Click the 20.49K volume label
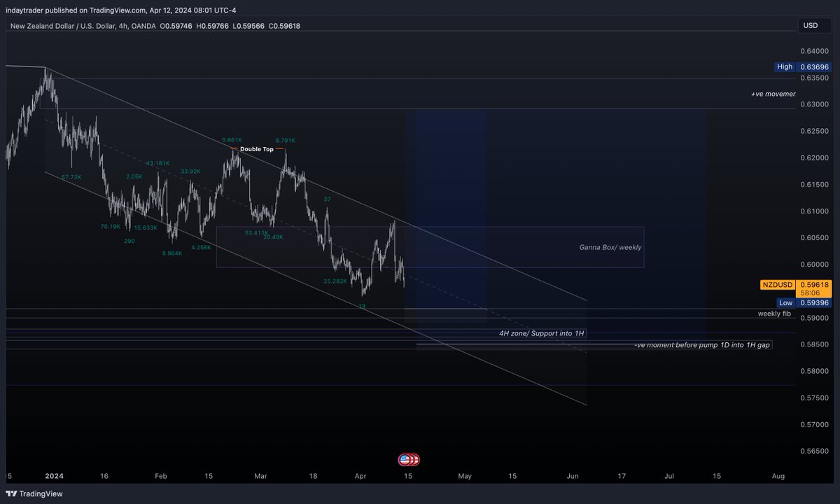 [x=273, y=237]
